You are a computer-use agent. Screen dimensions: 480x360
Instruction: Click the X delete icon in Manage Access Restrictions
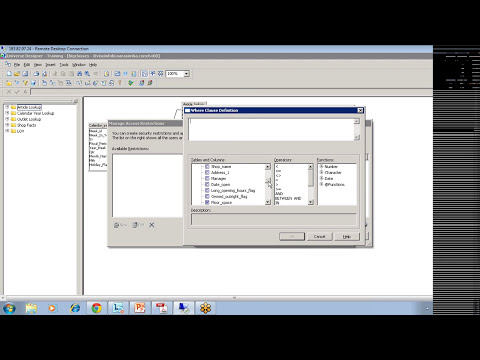(152, 225)
